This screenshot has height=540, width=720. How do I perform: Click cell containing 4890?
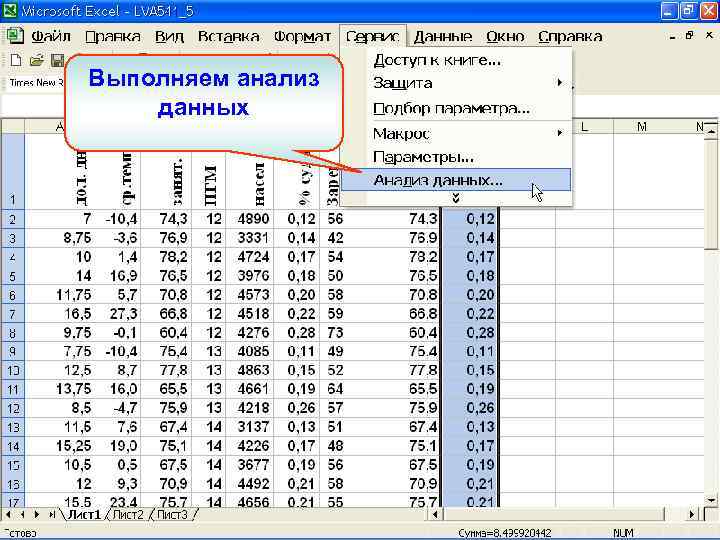coord(249,219)
